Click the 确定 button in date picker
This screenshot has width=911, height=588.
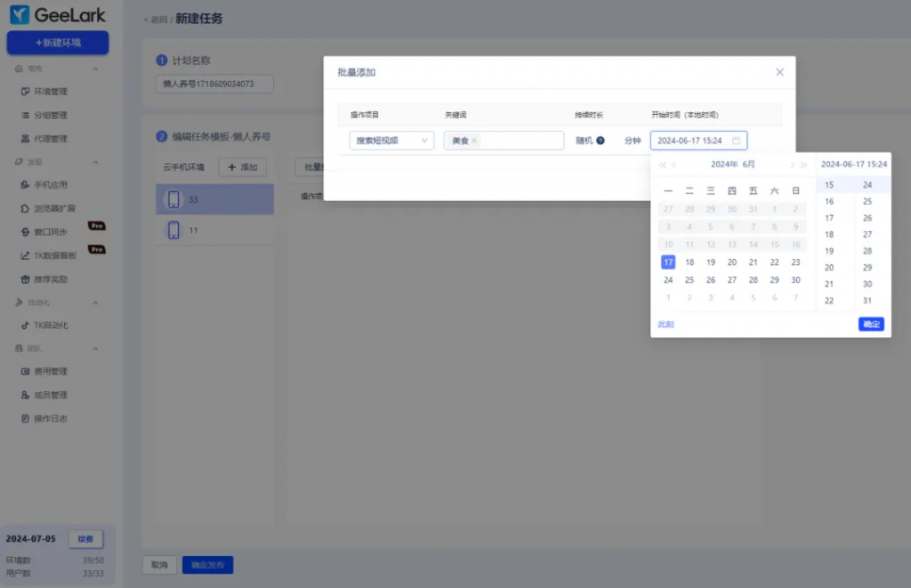[x=871, y=325]
